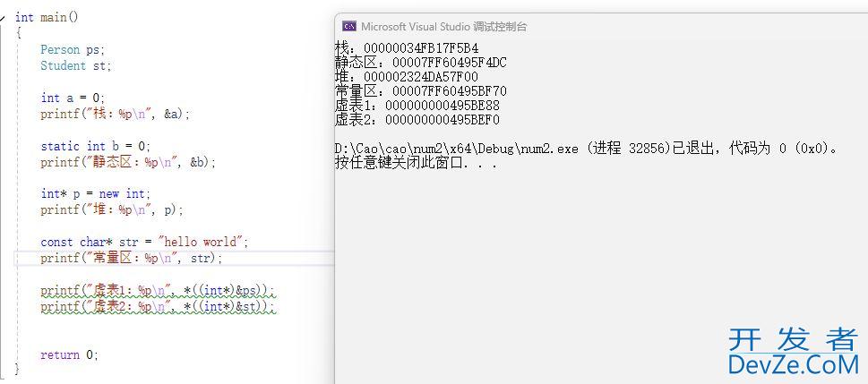Click the '按任意键关闭此窗口' console line
868x384 pixels.
point(417,163)
